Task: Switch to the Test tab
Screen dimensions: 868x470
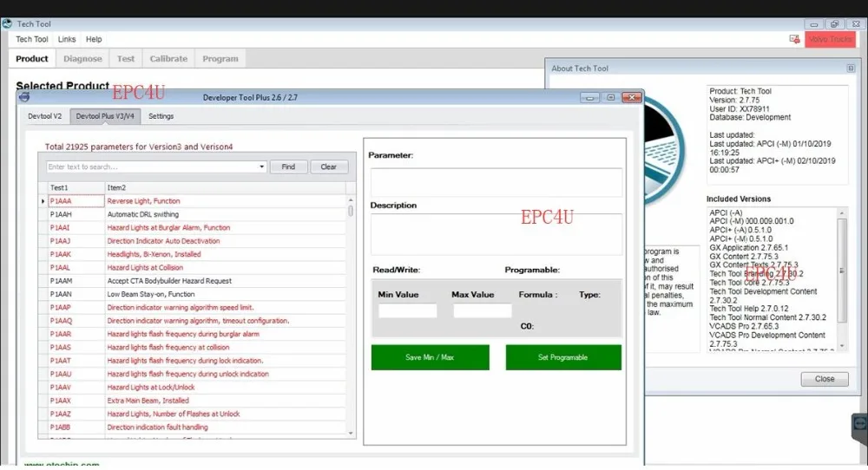Action: pyautogui.click(x=126, y=59)
